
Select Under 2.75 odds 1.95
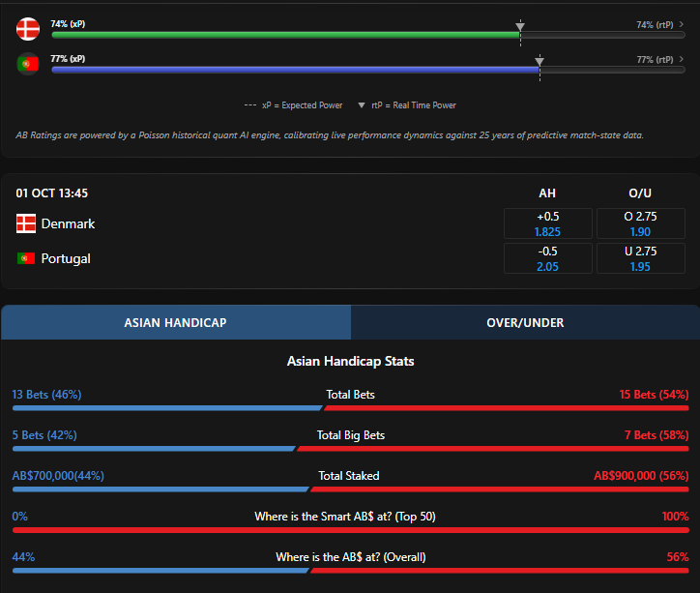click(641, 258)
